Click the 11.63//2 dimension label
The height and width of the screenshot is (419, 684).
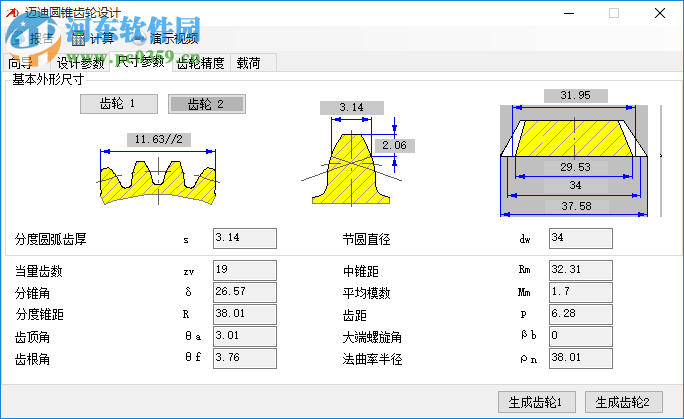click(x=159, y=140)
